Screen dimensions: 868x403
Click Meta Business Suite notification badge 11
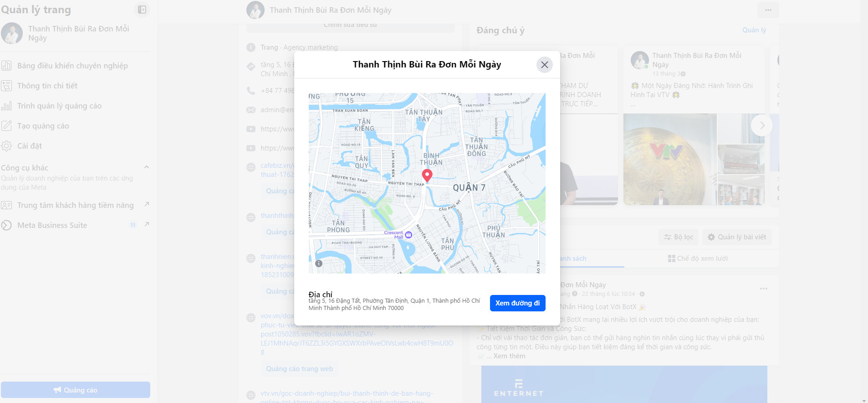click(133, 225)
